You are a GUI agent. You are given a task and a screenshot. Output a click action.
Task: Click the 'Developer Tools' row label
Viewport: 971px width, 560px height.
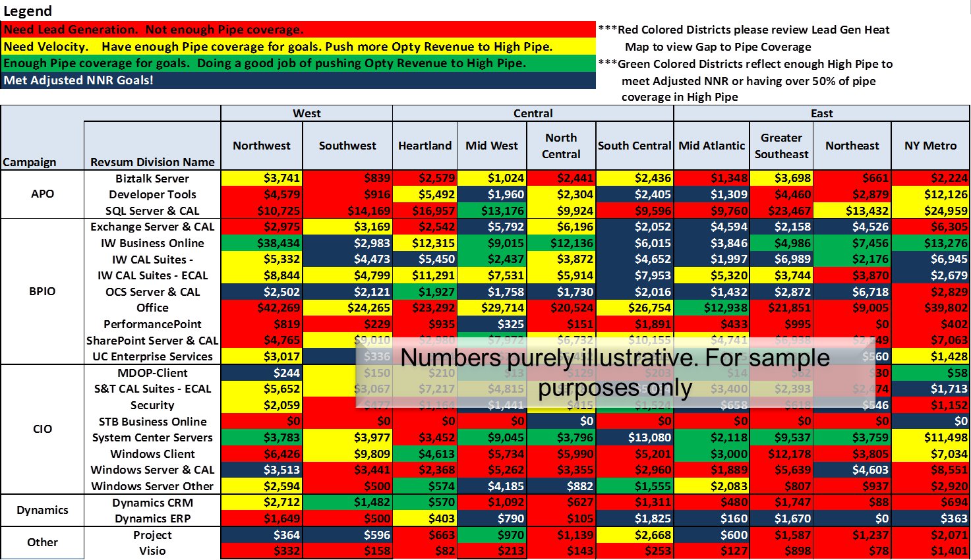(x=152, y=194)
